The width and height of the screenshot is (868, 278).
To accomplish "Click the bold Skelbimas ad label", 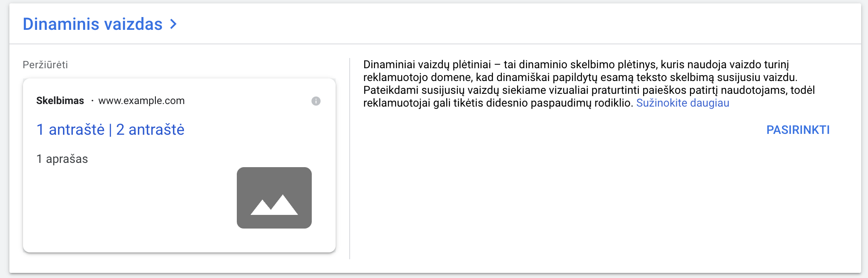I will (60, 101).
